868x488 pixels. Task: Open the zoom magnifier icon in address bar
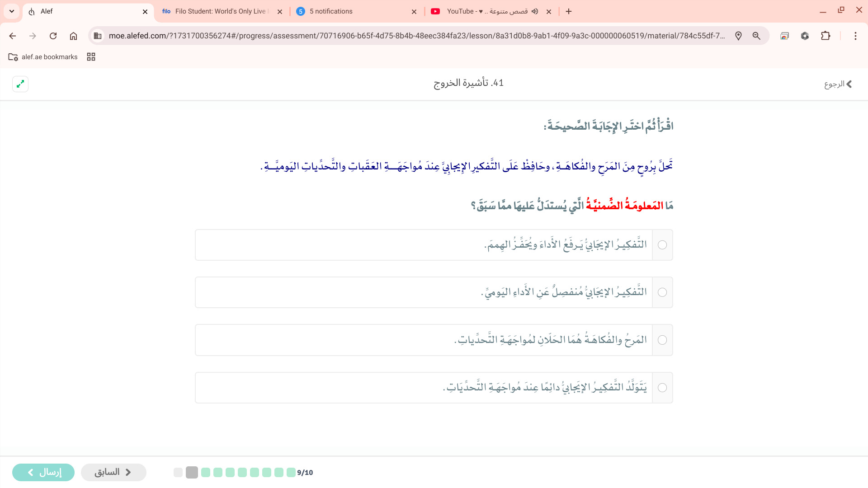(x=757, y=36)
